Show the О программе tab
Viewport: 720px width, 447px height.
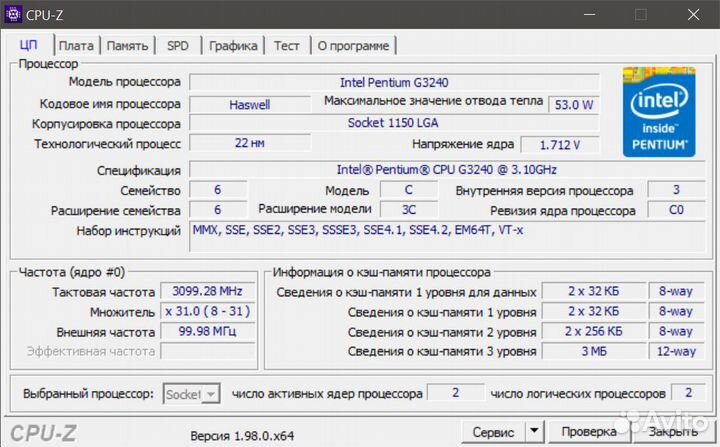tap(353, 46)
